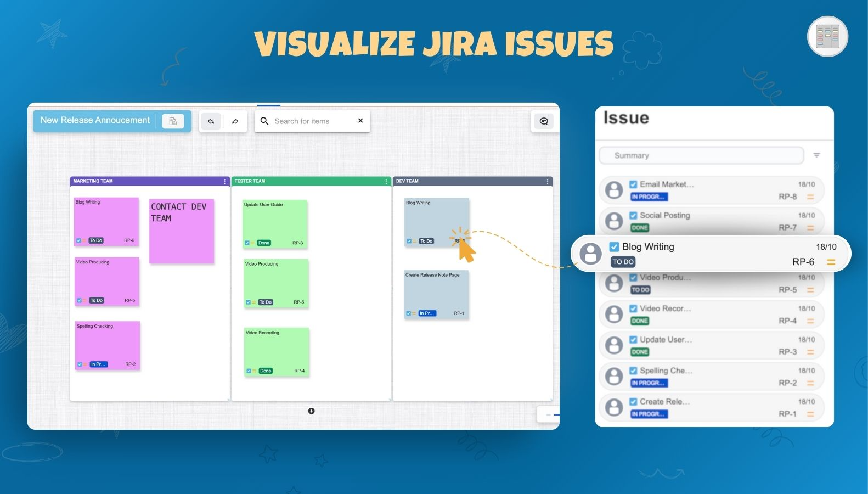This screenshot has height=494, width=868.
Task: Click the RP-2 key in the Issue list
Action: [x=788, y=383]
